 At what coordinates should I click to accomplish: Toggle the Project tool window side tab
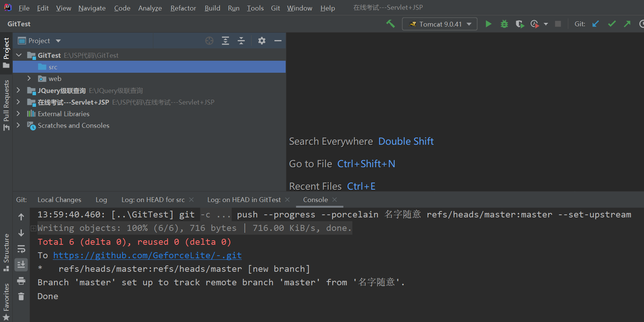(x=6, y=52)
